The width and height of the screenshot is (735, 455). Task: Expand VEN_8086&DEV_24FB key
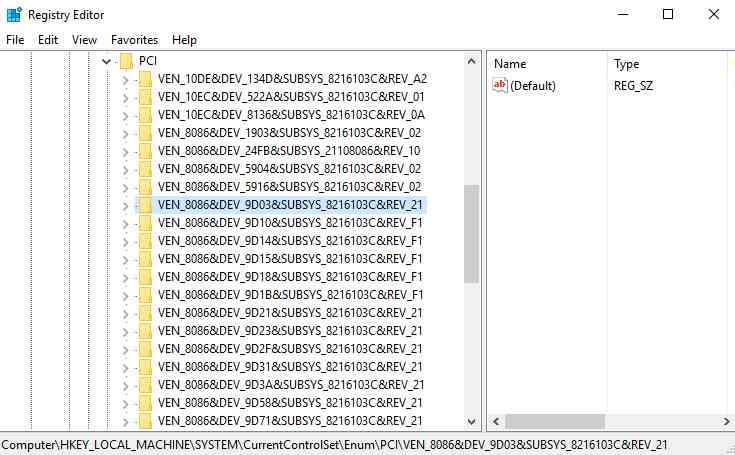point(125,152)
